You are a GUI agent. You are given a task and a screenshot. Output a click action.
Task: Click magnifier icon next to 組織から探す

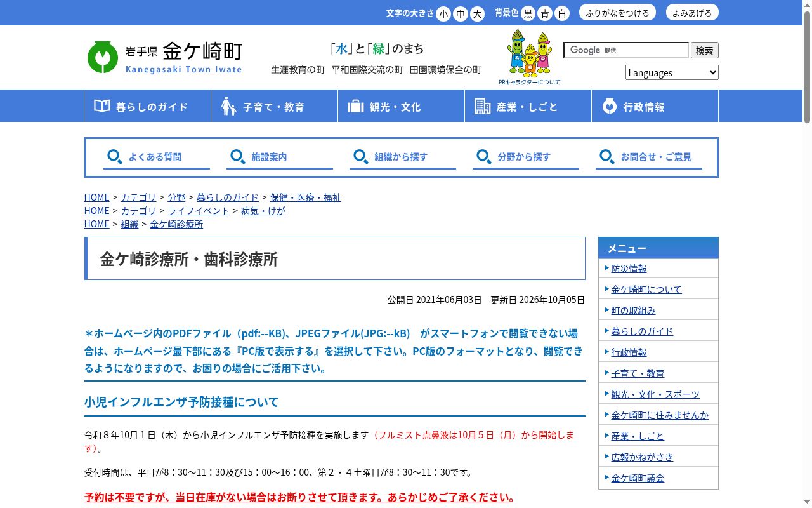coord(361,157)
